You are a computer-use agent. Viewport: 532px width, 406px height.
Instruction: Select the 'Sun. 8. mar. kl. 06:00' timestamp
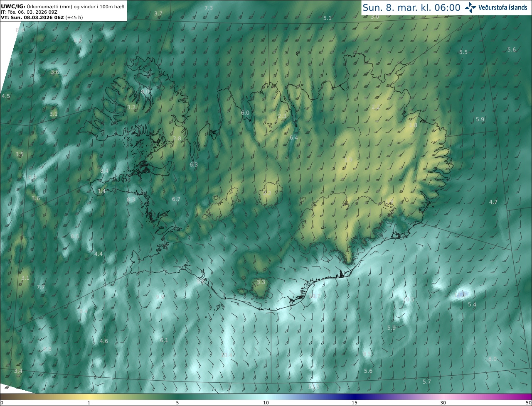pos(411,7)
